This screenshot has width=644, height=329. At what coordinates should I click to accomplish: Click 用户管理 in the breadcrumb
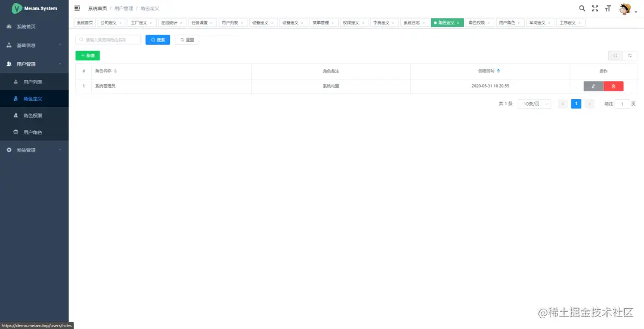click(123, 8)
